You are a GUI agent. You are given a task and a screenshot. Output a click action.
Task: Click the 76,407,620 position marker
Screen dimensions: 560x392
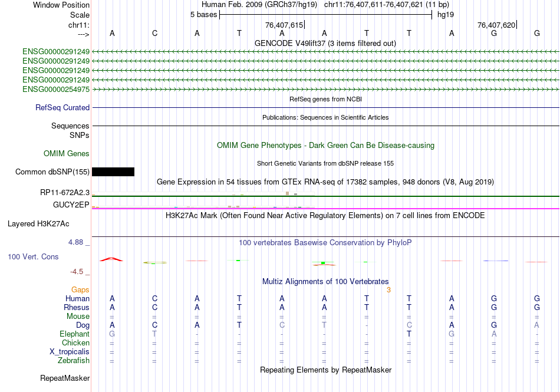[x=496, y=25]
